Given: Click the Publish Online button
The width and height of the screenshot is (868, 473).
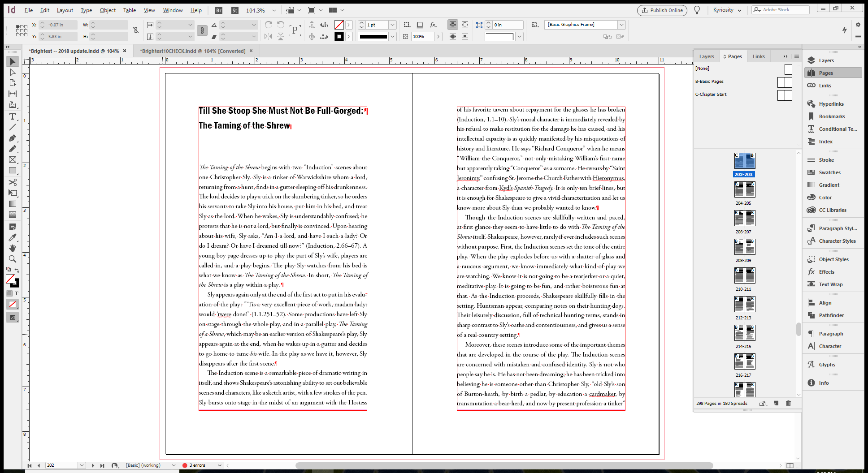Looking at the screenshot, I should click(662, 10).
